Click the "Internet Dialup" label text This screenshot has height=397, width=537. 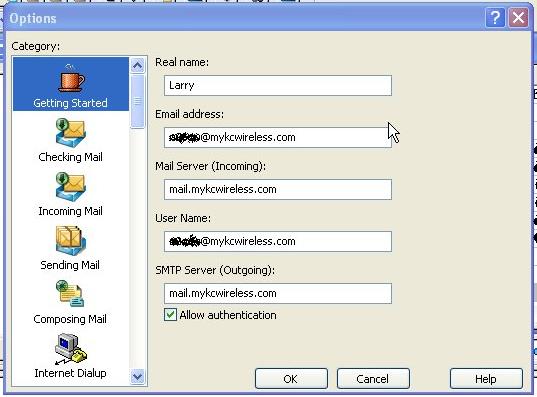[x=70, y=373]
